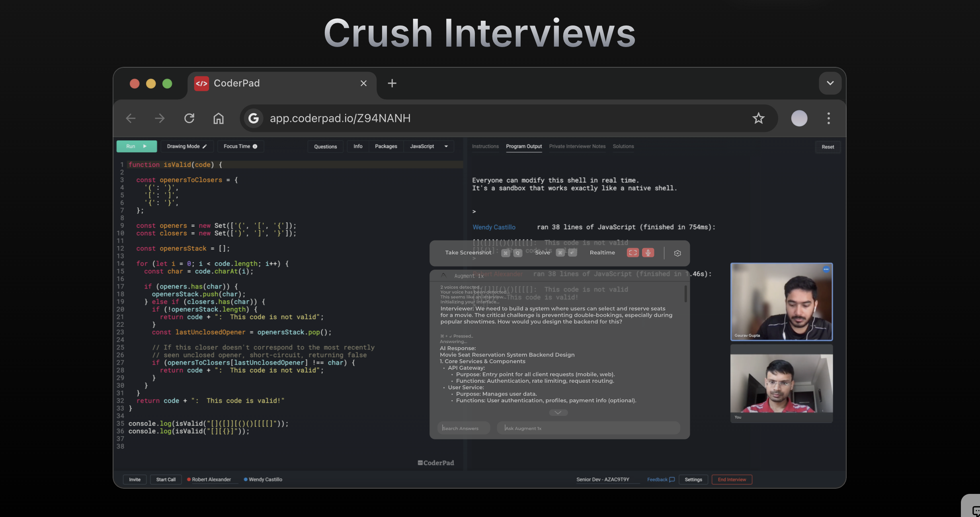Image resolution: width=980 pixels, height=517 pixels.
Task: Select Gaurav Gupta's video thumbnail
Action: pos(781,302)
